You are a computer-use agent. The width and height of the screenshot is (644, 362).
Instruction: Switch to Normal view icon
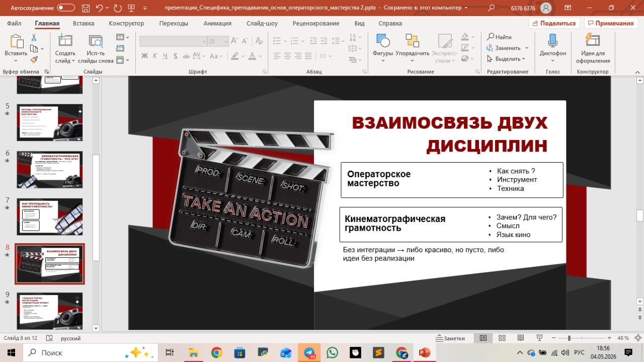tap(483, 338)
